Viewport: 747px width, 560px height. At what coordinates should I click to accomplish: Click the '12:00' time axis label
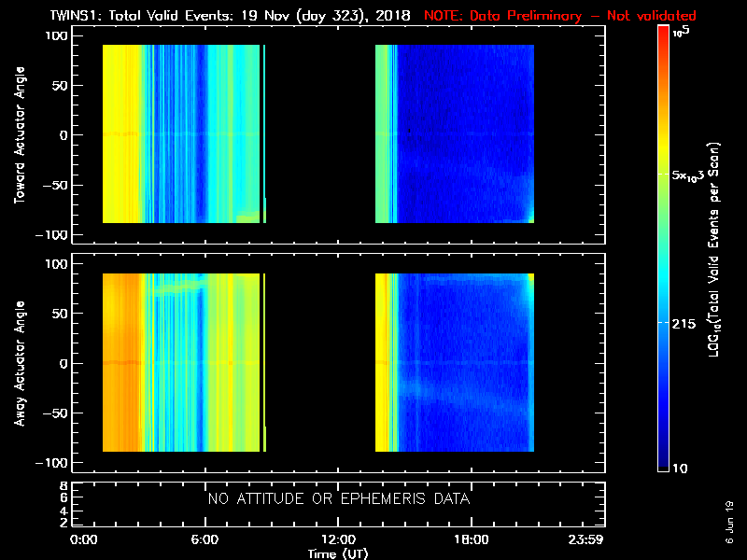338,539
